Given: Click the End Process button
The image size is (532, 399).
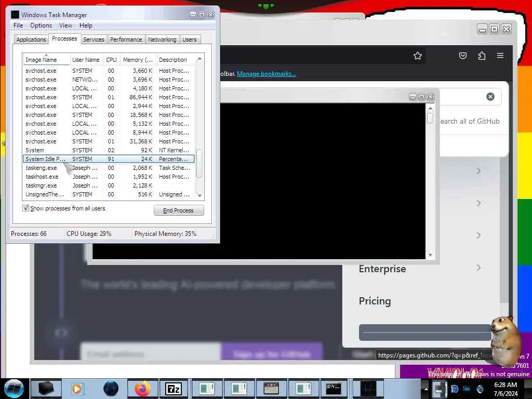Looking at the screenshot, I should pyautogui.click(x=179, y=210).
